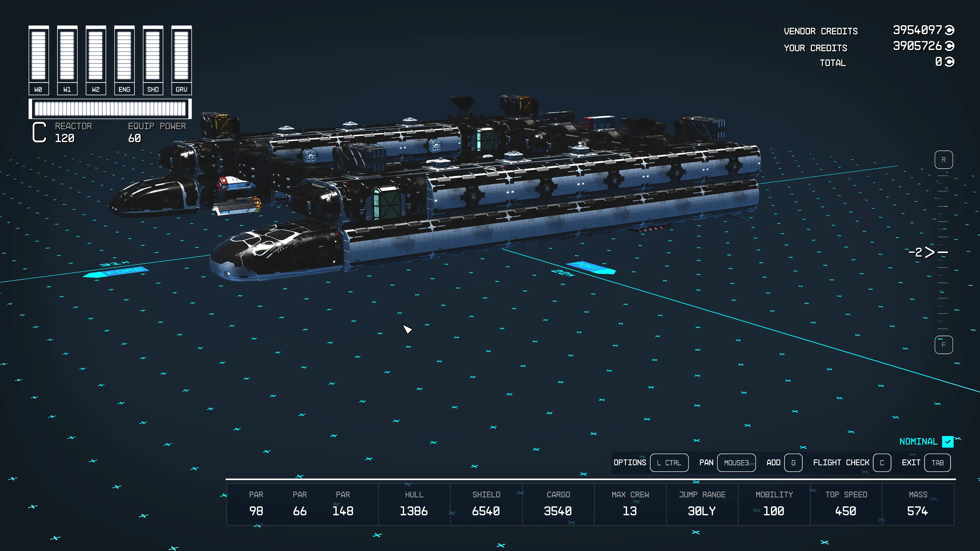Select the red and blue equipment module
The image size is (980, 551).
(x=237, y=183)
